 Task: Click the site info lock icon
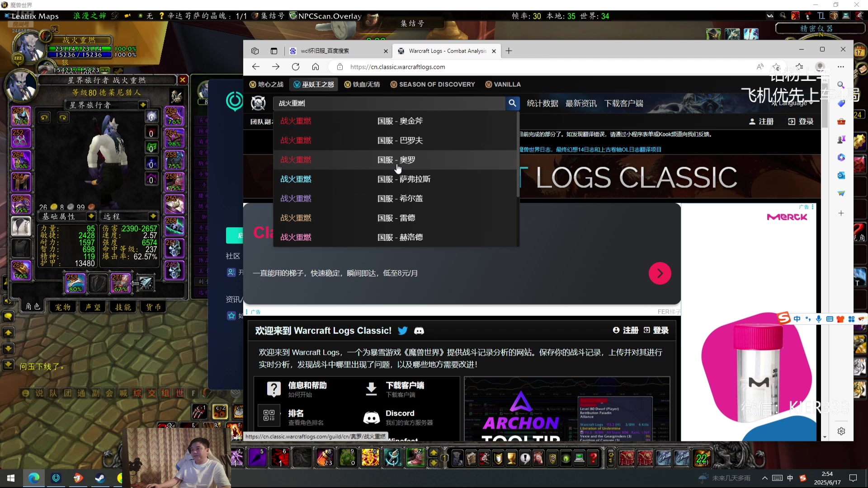coord(340,67)
